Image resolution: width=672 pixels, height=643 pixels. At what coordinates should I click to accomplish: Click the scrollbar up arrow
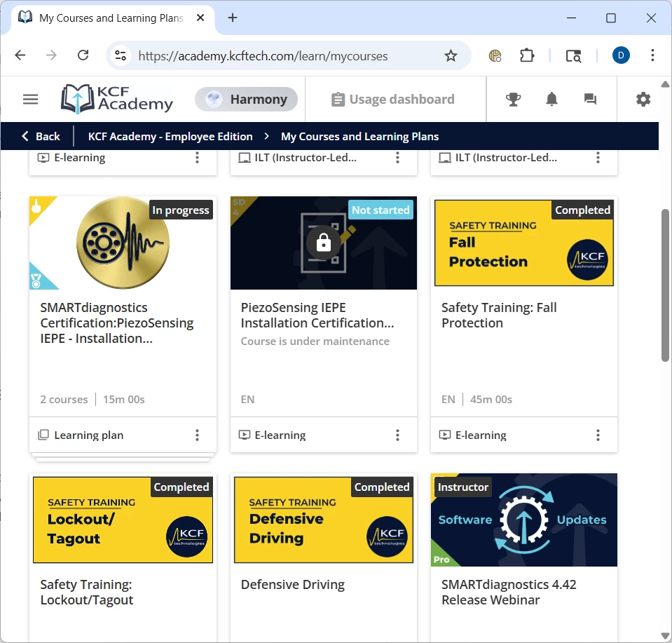click(x=665, y=84)
